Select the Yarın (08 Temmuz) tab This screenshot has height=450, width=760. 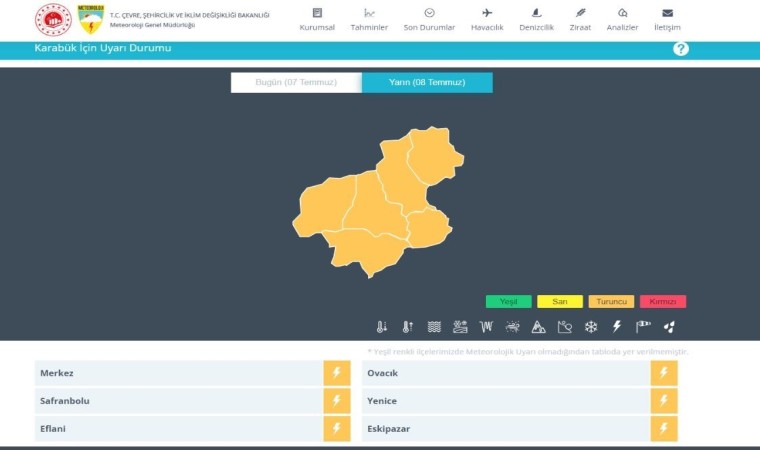click(x=427, y=82)
